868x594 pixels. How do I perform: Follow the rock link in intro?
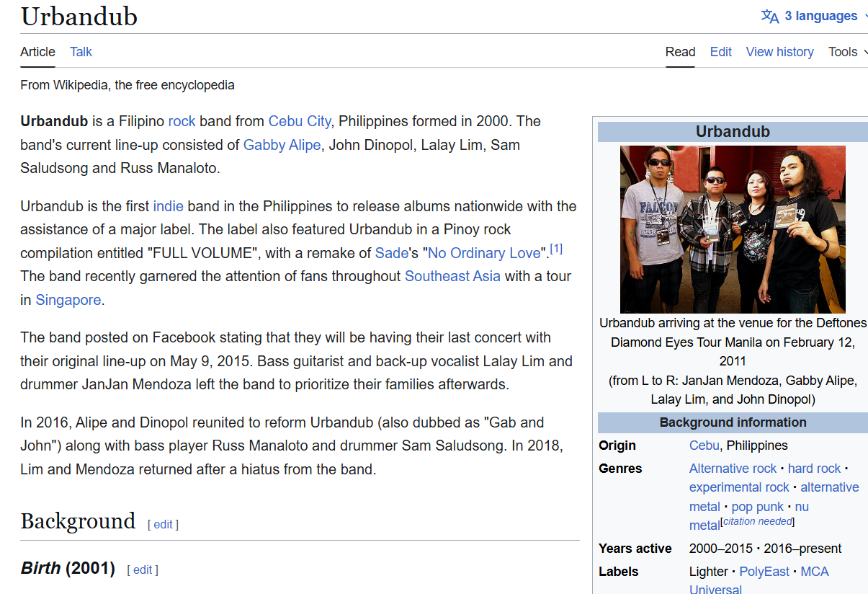click(182, 121)
